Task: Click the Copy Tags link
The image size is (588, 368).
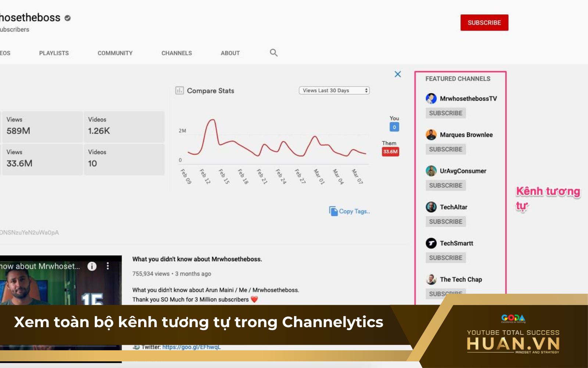Action: (354, 211)
